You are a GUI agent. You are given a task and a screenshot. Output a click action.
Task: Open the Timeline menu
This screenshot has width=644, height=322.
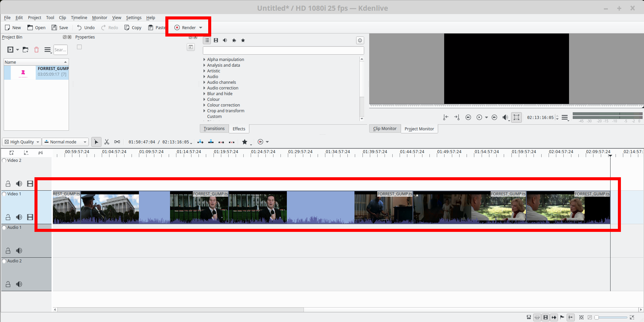(79, 18)
